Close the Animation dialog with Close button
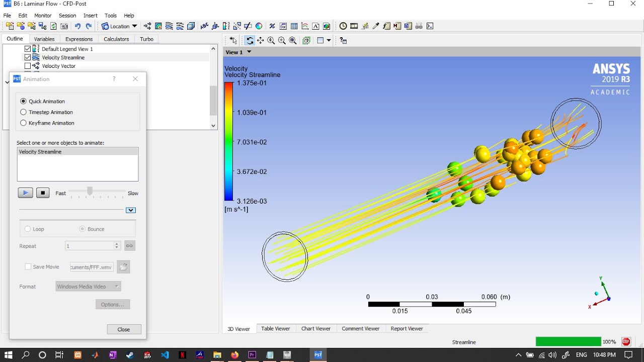Image resolution: width=644 pixels, height=362 pixels. click(x=124, y=329)
